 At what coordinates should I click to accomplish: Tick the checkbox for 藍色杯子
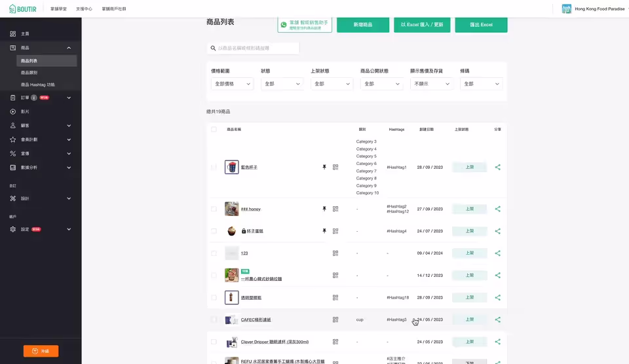point(214,167)
